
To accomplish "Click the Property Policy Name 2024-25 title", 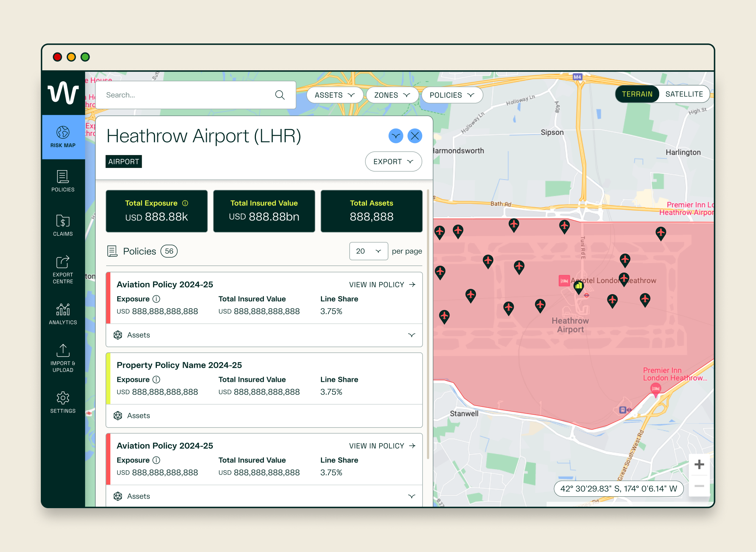I will point(179,365).
